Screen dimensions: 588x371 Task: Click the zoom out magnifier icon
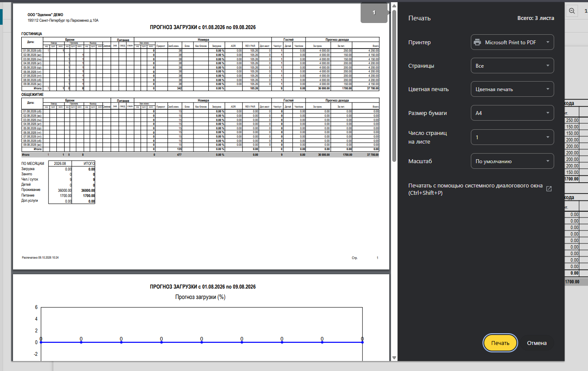[572, 11]
